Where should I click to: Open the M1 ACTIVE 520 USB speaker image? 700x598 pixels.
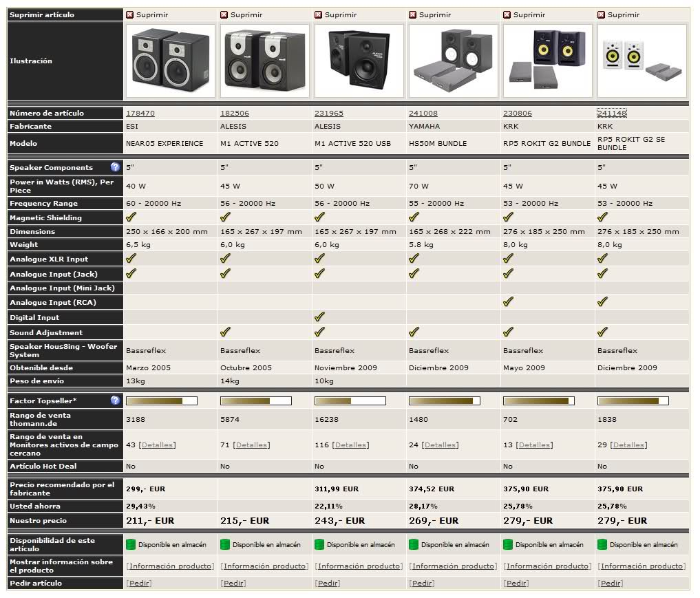point(359,61)
